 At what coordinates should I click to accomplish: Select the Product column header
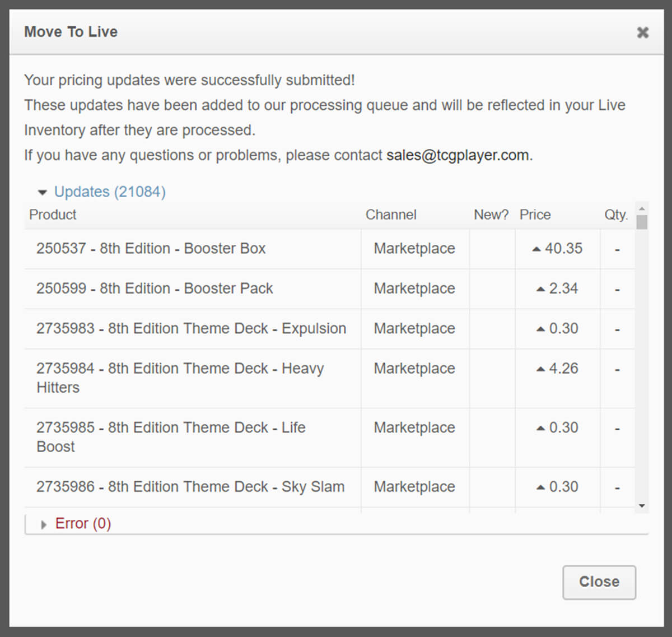tap(53, 215)
